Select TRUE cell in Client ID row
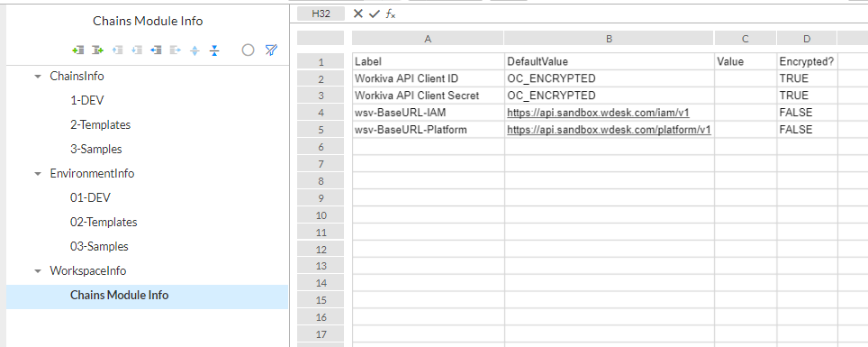The height and width of the screenshot is (347, 868). pos(807,78)
